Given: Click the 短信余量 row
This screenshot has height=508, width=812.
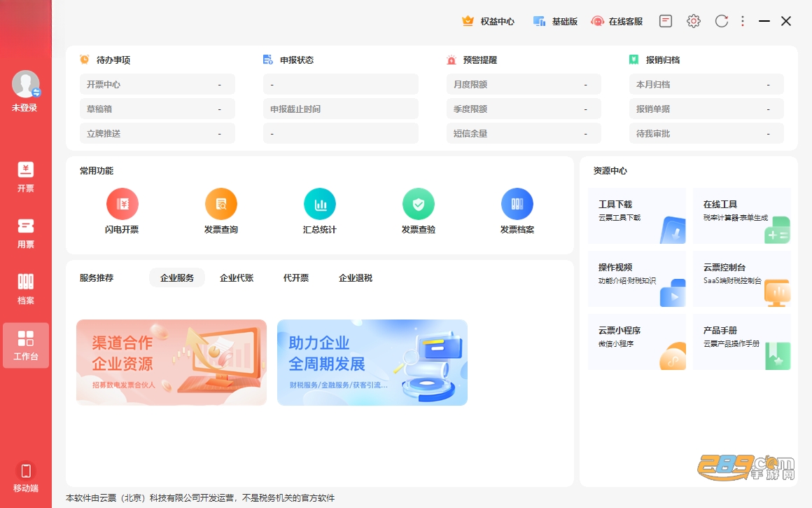Looking at the screenshot, I should click(x=524, y=134).
